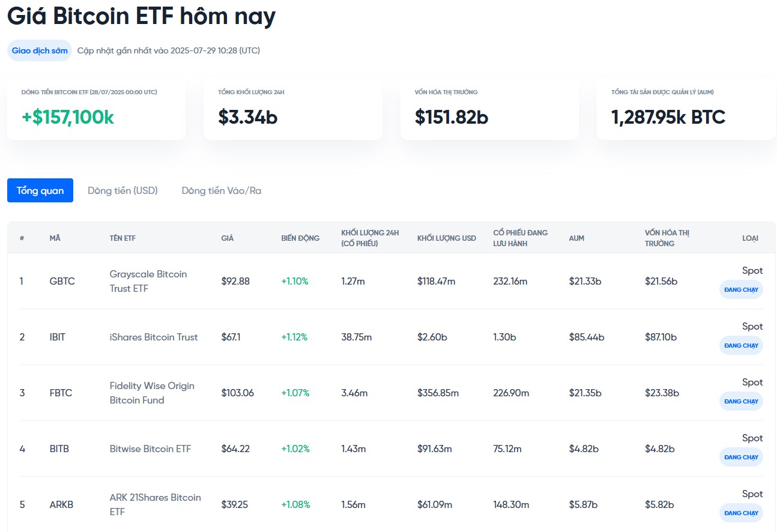Screen dimensions: 777x532
Task: Click the +1.02% change value
Action: pyautogui.click(x=295, y=449)
